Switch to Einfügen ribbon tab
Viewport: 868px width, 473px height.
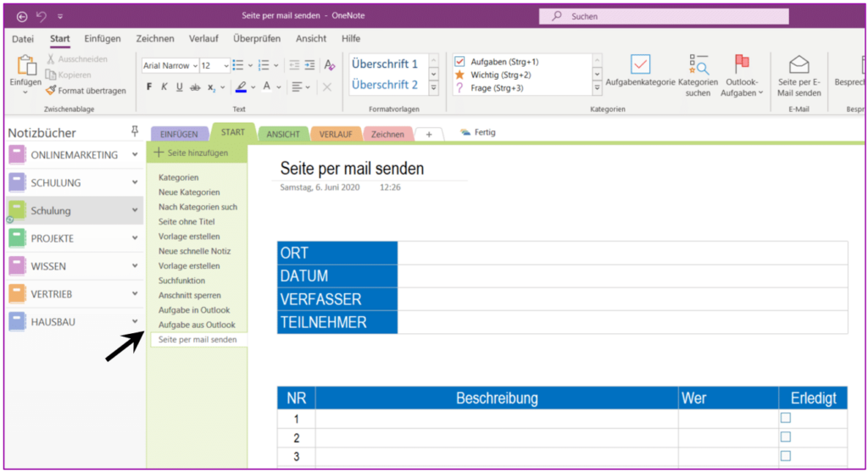coord(103,39)
